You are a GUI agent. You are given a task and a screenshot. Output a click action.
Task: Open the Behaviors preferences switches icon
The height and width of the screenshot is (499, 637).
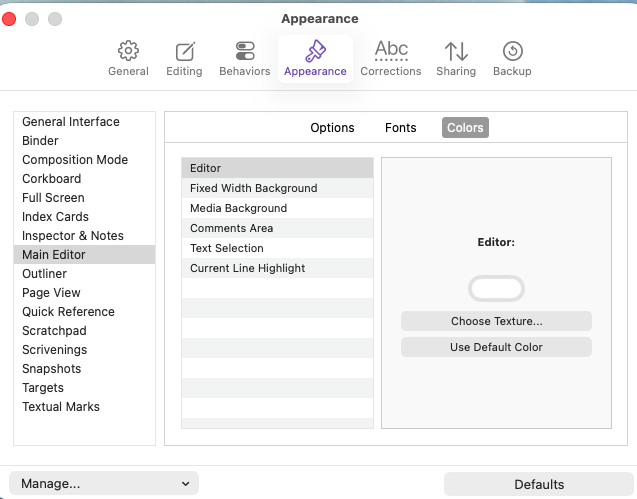coord(245,51)
